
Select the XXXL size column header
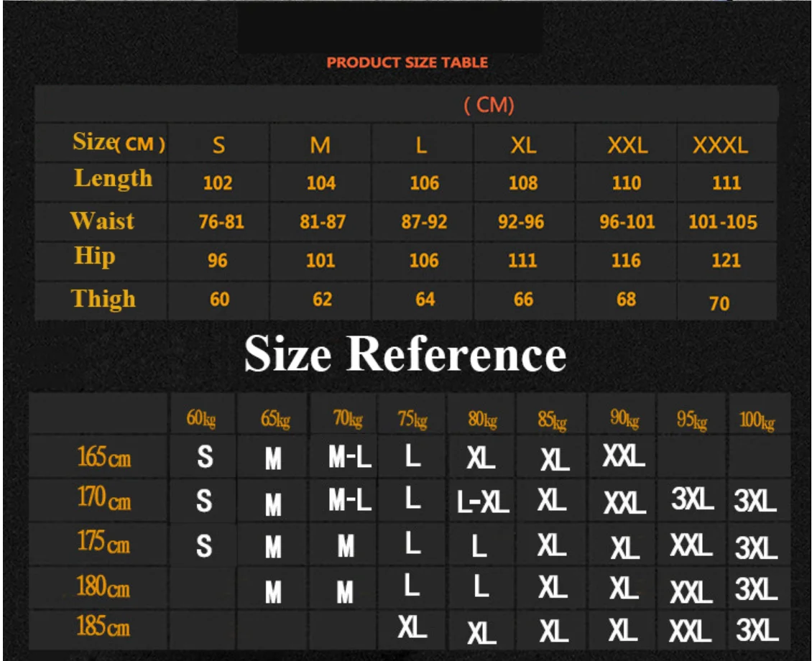tap(720, 145)
